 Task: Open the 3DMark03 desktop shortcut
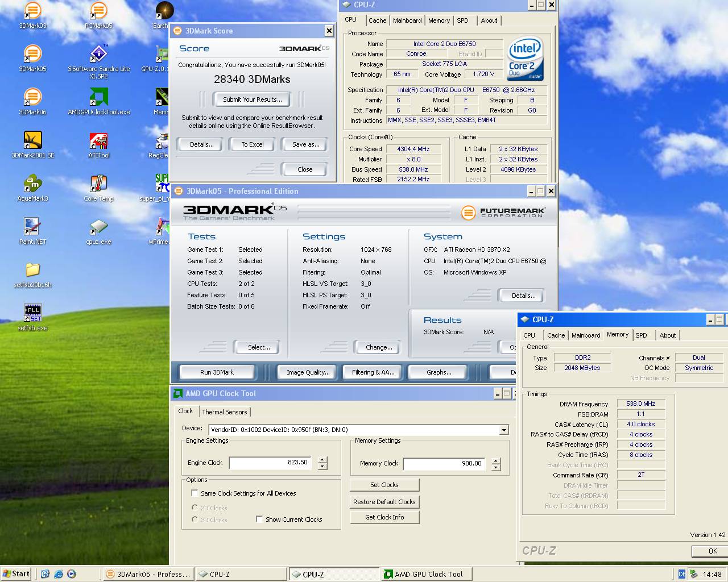[x=33, y=15]
